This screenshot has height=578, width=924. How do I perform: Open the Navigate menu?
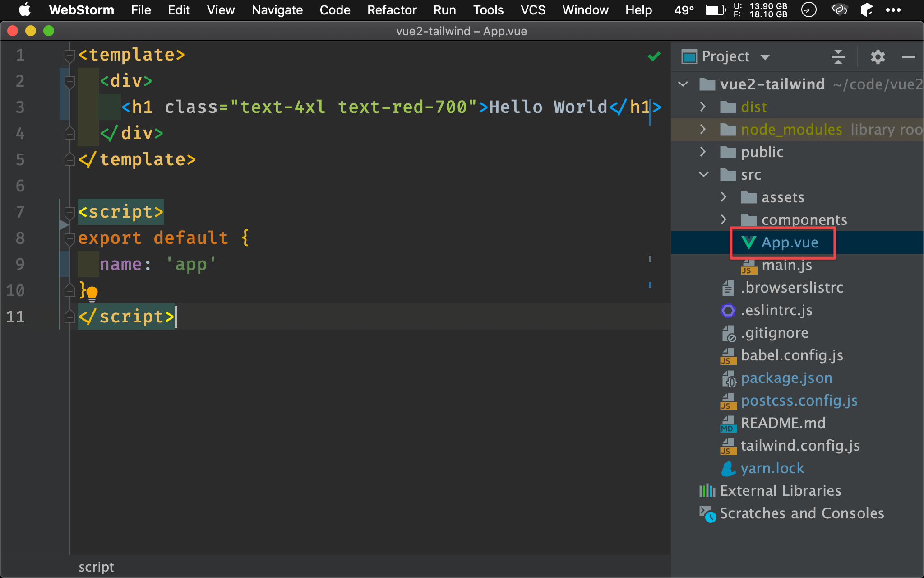coord(277,9)
